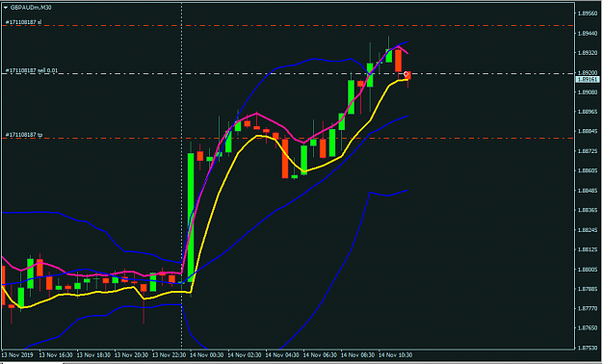
Task: Click the 1.88485 price scale label
Action: pyautogui.click(x=587, y=191)
